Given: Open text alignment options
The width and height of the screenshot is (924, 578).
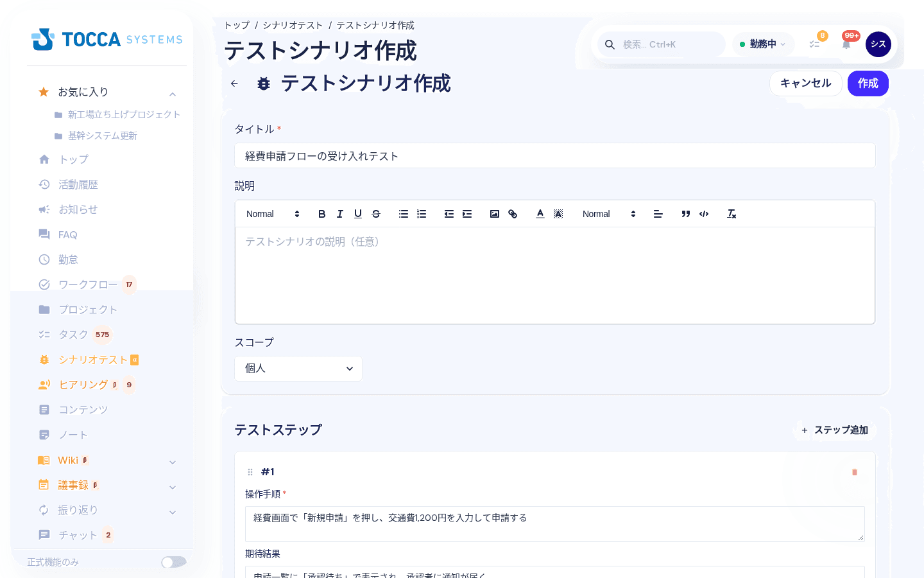Looking at the screenshot, I should [x=658, y=214].
